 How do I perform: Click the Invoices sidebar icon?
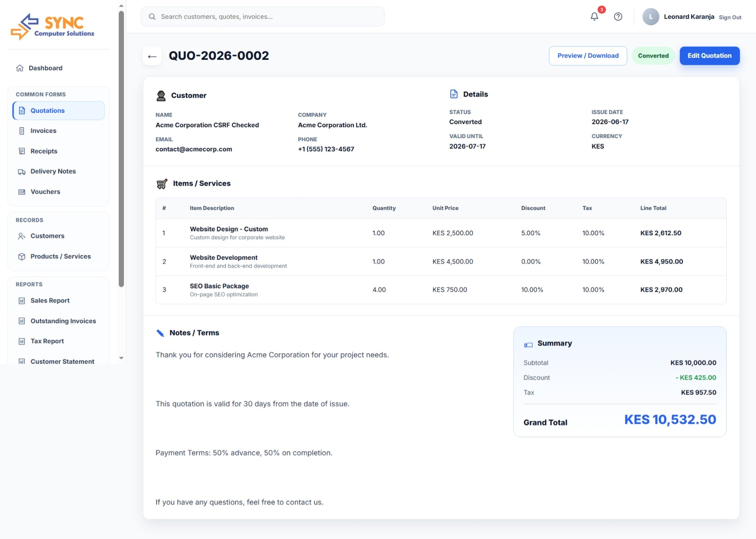click(22, 131)
